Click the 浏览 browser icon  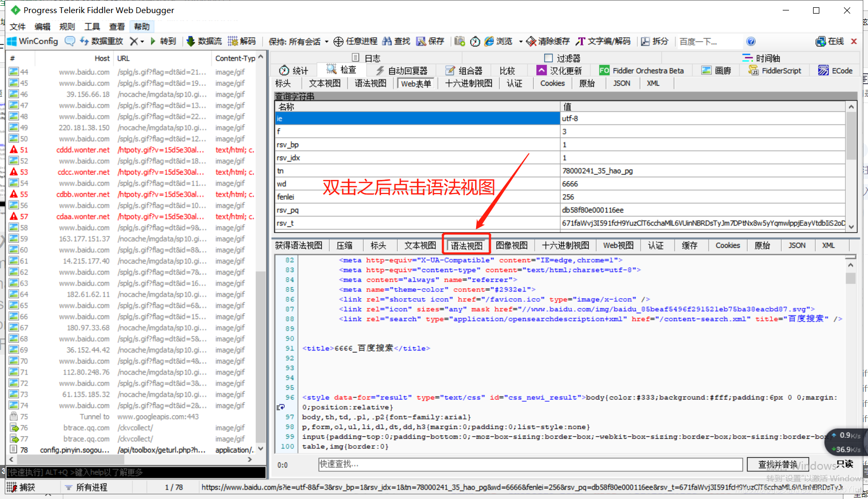tap(489, 41)
